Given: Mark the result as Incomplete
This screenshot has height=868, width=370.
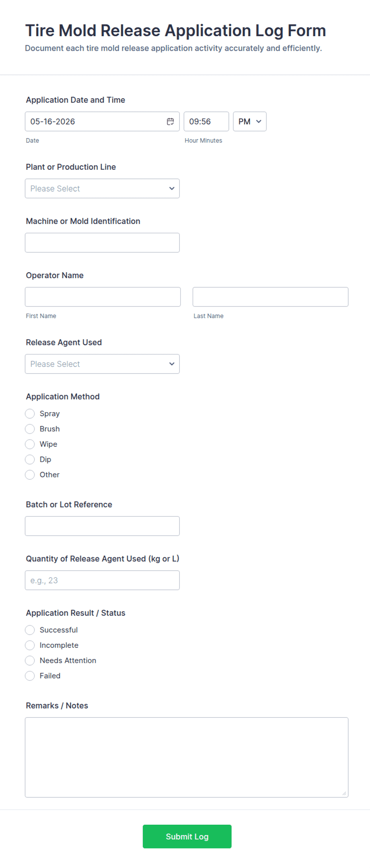Looking at the screenshot, I should 30,645.
